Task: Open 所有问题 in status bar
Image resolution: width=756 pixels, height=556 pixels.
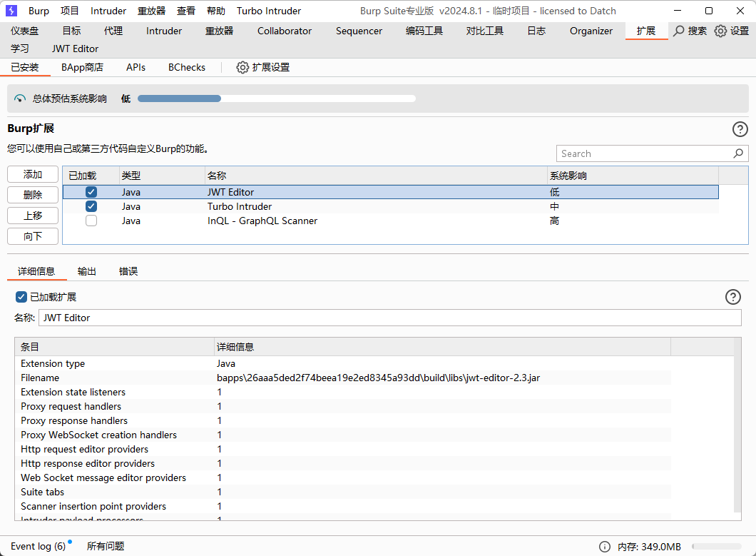Action: click(x=106, y=546)
